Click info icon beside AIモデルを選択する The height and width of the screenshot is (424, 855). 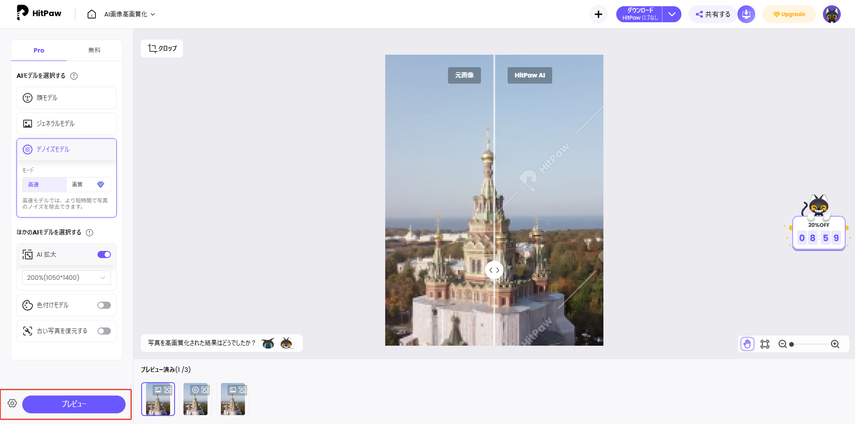point(74,76)
